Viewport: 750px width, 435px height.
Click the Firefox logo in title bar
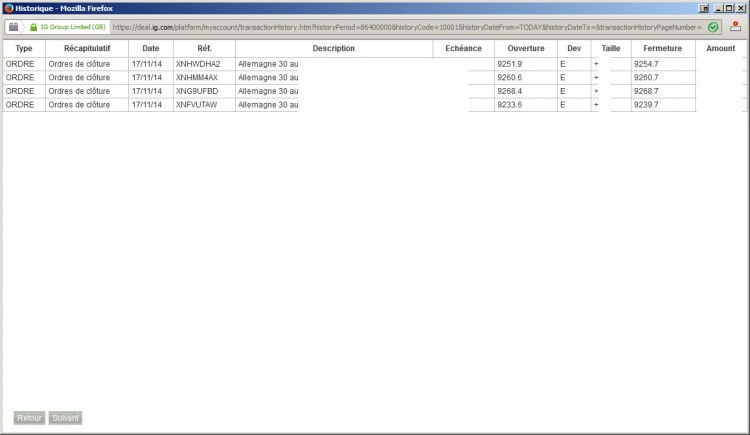coord(8,8)
